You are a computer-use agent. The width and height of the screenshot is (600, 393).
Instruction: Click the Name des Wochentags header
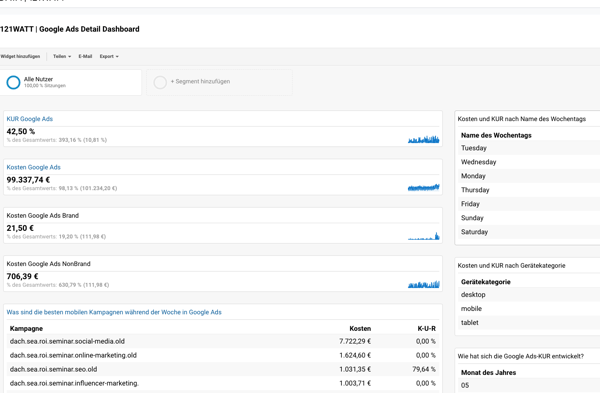pos(496,135)
